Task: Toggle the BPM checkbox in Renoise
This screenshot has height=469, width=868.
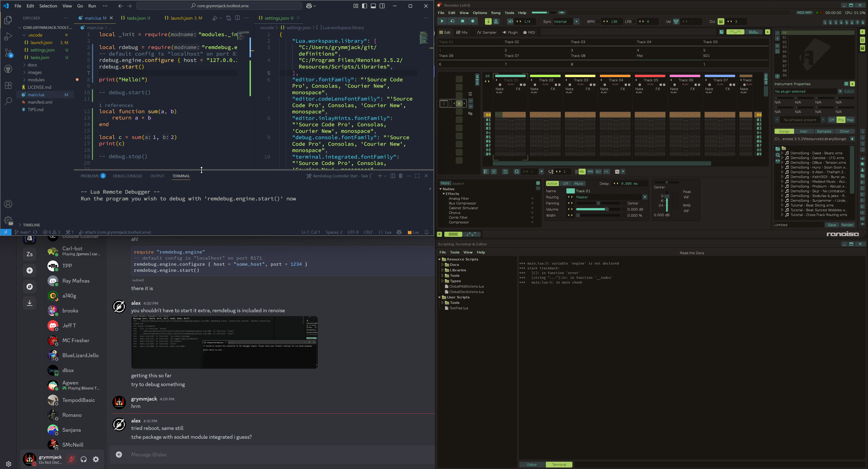Action: 598,21
